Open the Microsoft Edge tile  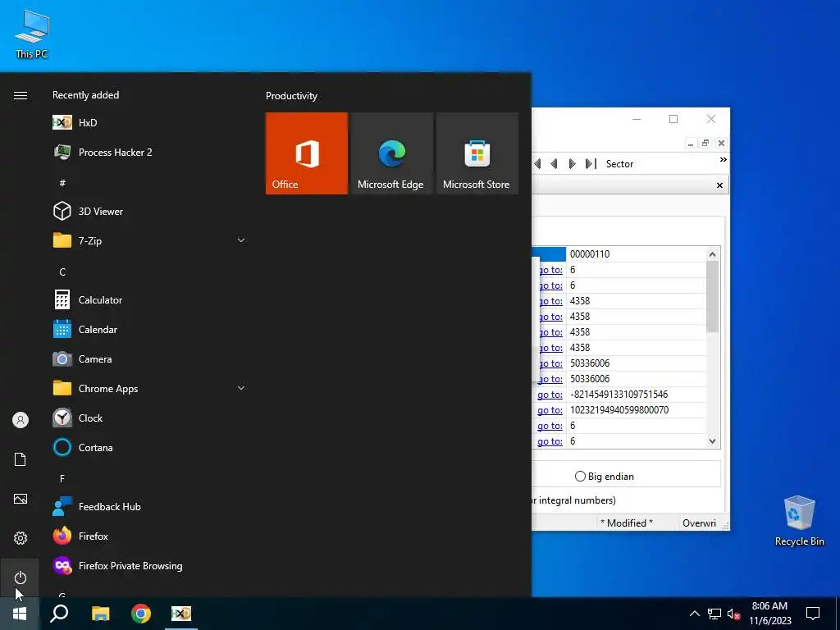click(391, 153)
